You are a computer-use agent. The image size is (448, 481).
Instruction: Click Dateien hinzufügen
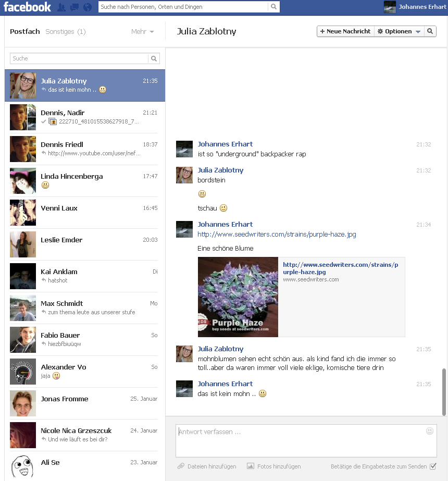click(207, 466)
